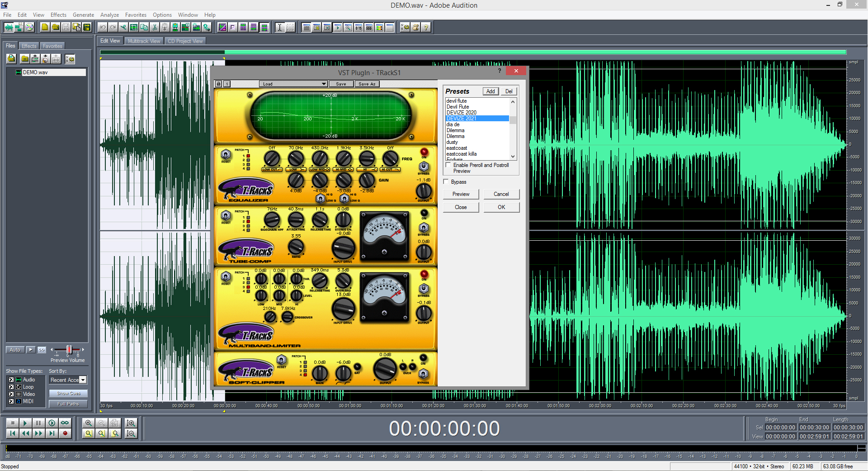
Task: Click the Equalizer OUTPUT knob
Action: [424, 191]
